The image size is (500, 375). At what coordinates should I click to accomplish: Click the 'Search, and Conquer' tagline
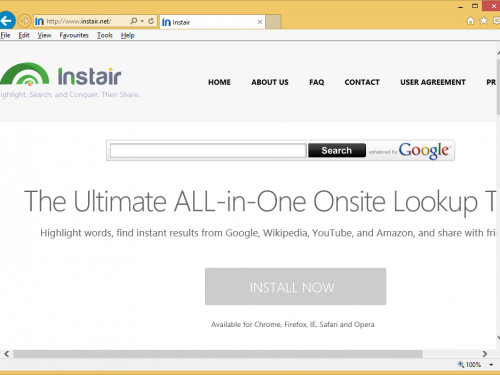[70, 95]
